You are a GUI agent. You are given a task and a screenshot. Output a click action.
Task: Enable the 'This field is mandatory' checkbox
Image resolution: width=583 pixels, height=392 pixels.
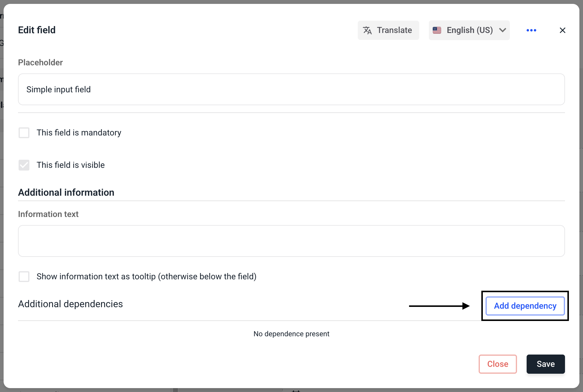pyautogui.click(x=24, y=132)
